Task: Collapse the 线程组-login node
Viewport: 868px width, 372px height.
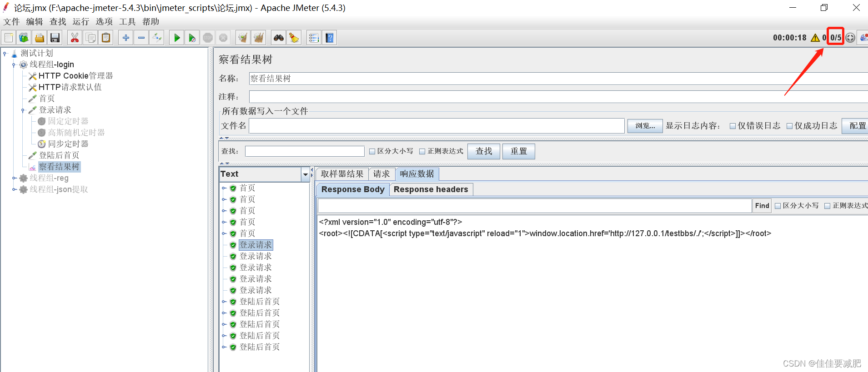Action: [x=14, y=65]
